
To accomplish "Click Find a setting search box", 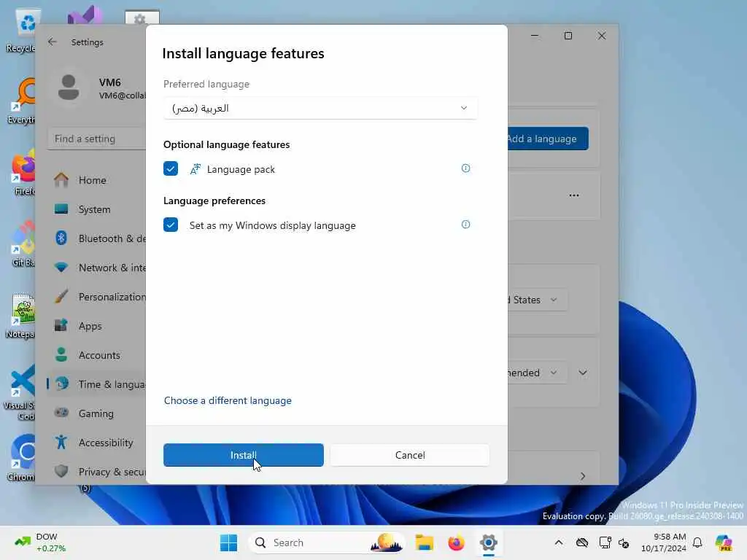I will coord(97,139).
